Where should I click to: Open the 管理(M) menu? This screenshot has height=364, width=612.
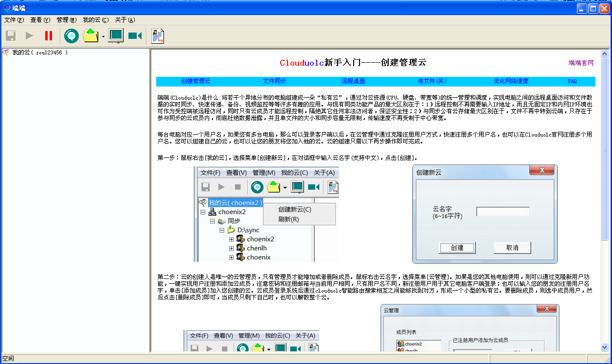[67, 20]
